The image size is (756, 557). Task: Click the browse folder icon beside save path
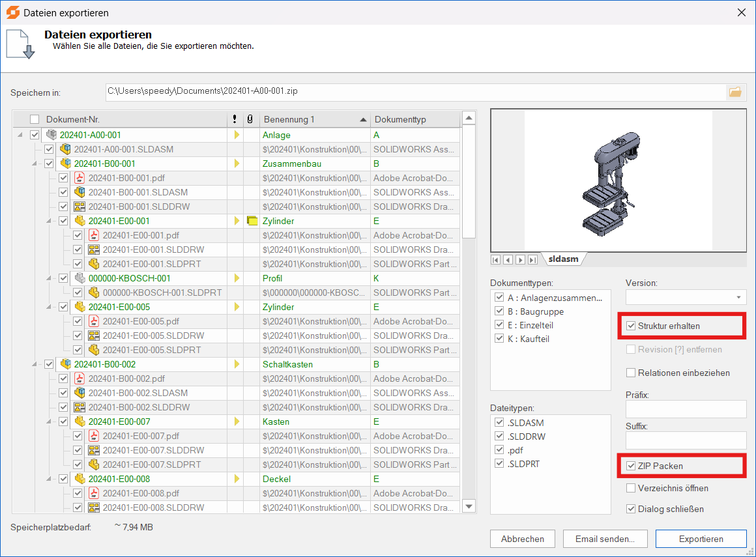point(735,92)
